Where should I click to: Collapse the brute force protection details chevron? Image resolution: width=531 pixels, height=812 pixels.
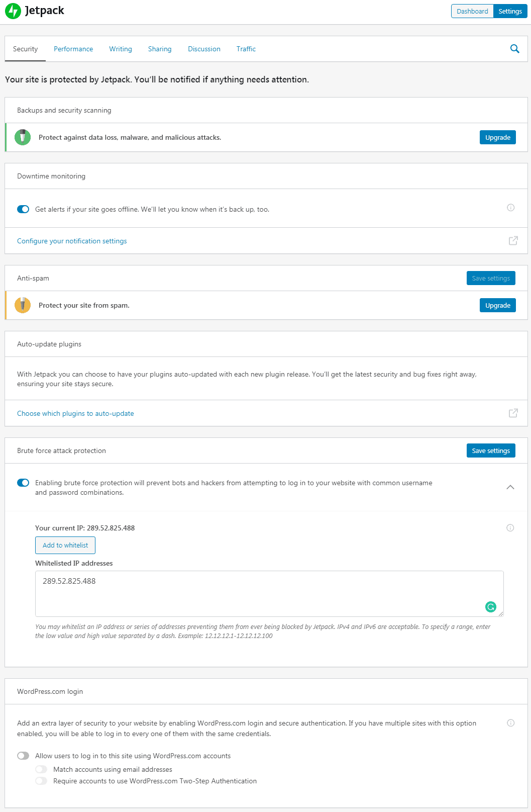point(510,487)
